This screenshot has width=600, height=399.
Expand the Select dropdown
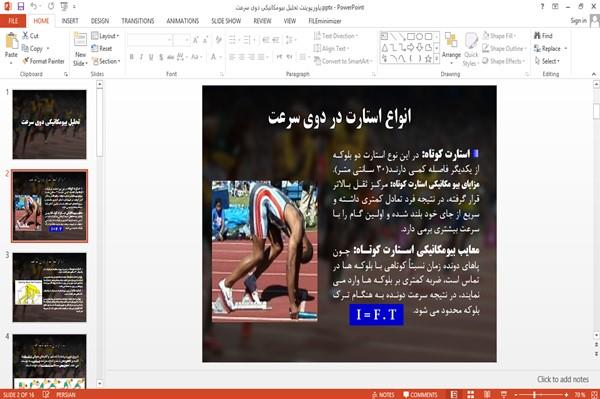tap(547, 61)
